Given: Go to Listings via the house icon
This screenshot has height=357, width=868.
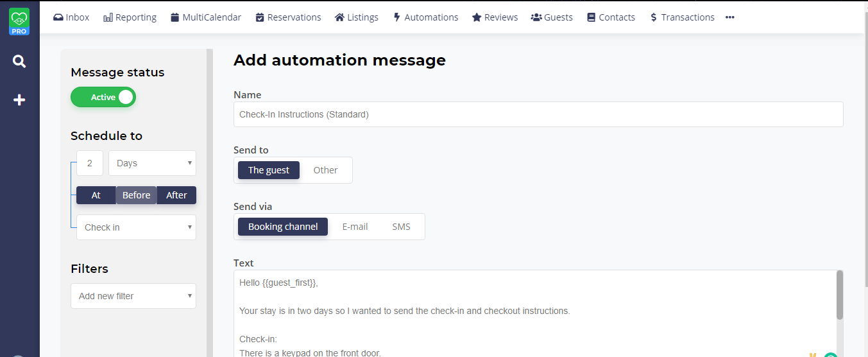Looking at the screenshot, I should coord(339,17).
